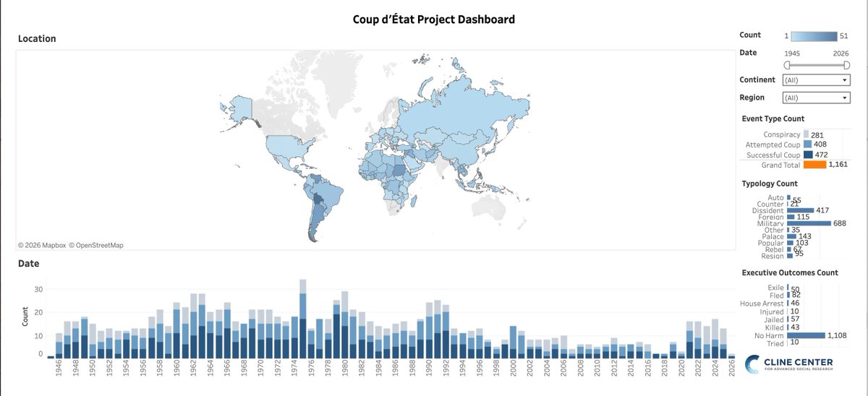Screen dimensions: 868x396
Task: Click the left handle of Date slider
Action: point(787,65)
